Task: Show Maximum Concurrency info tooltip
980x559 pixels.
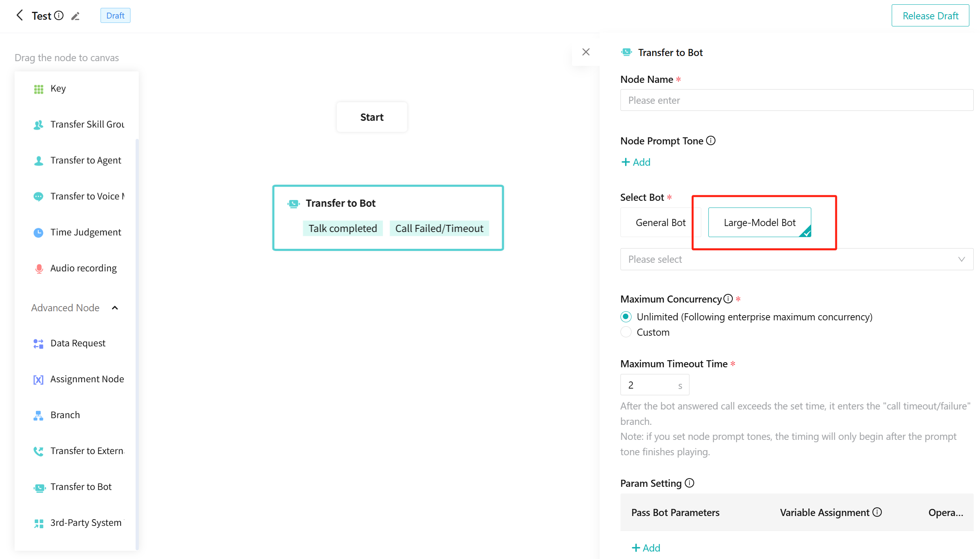Action: [728, 299]
